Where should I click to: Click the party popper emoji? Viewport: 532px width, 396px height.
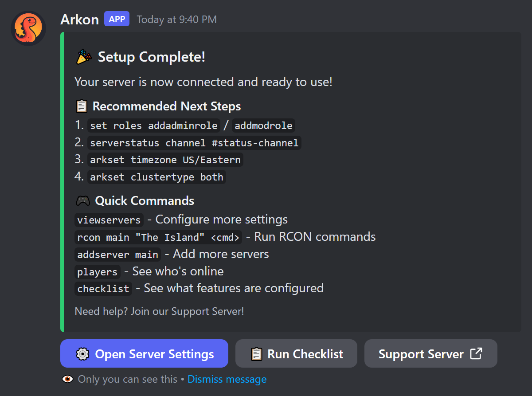tap(84, 57)
